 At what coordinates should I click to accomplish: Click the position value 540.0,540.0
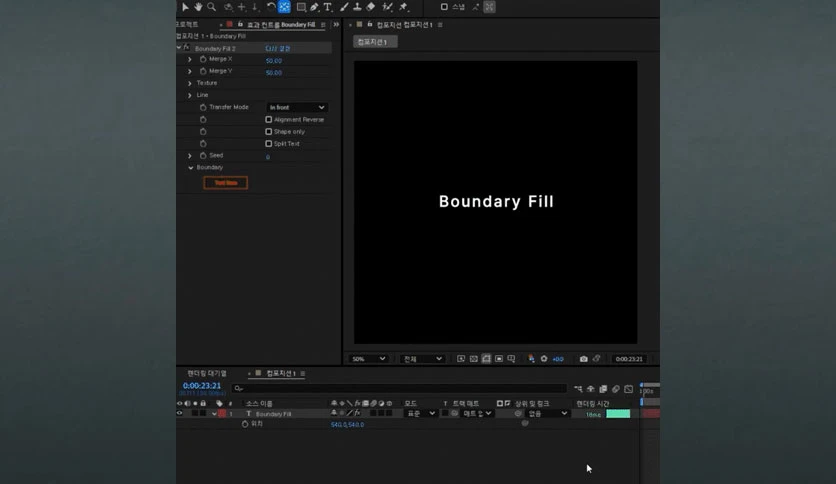point(347,425)
